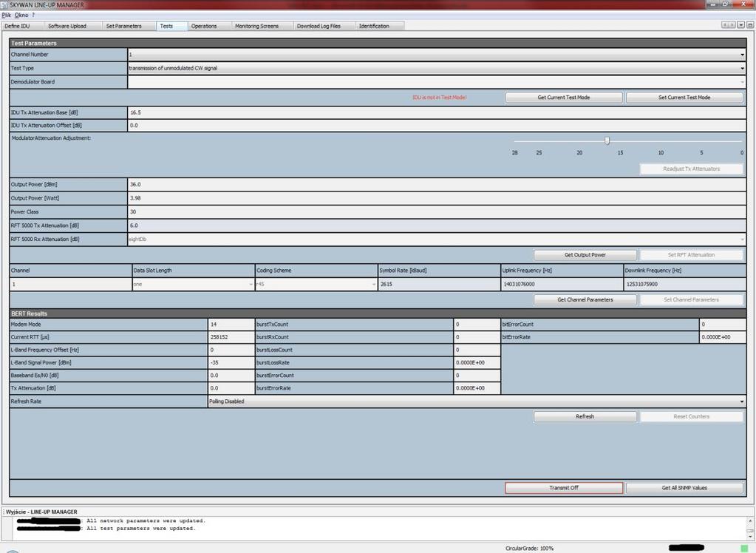Viewport: 756px width, 553px height.
Task: Click the Transmit Off button
Action: coord(564,488)
